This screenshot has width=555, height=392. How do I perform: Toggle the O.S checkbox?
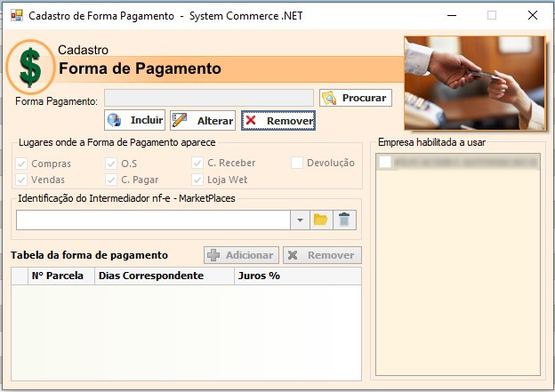(x=111, y=164)
